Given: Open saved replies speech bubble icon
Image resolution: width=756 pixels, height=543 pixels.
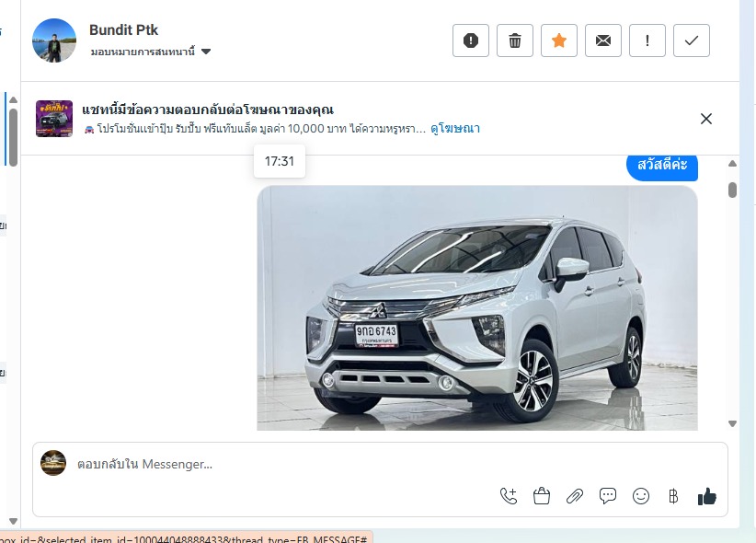Looking at the screenshot, I should [x=608, y=496].
